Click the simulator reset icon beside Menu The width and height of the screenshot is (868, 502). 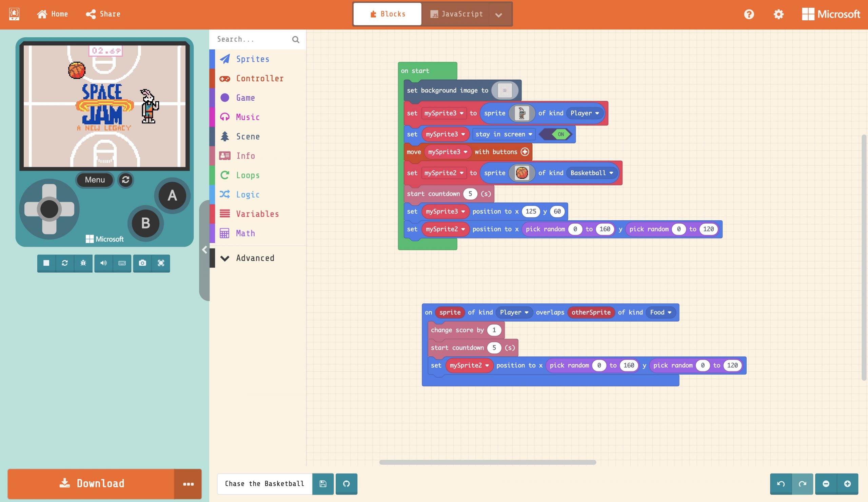click(x=125, y=180)
